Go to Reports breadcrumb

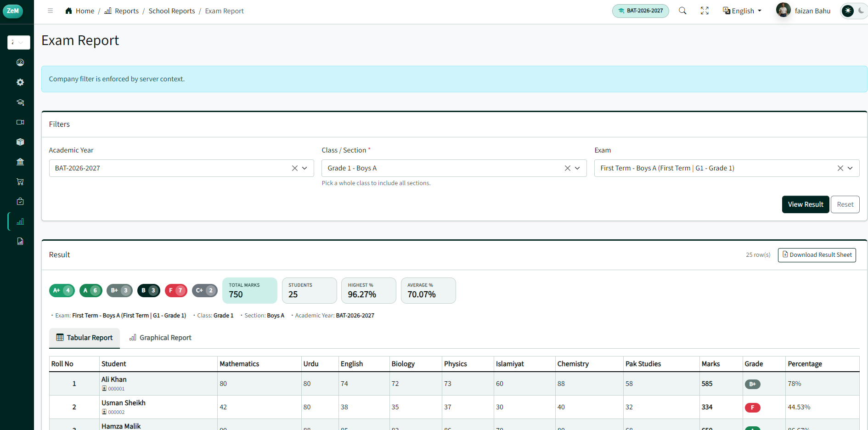point(122,11)
